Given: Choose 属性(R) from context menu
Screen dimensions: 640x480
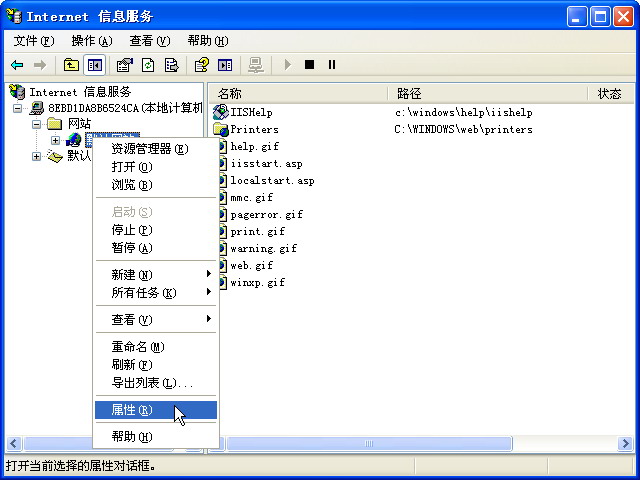Looking at the screenshot, I should (x=156, y=410).
